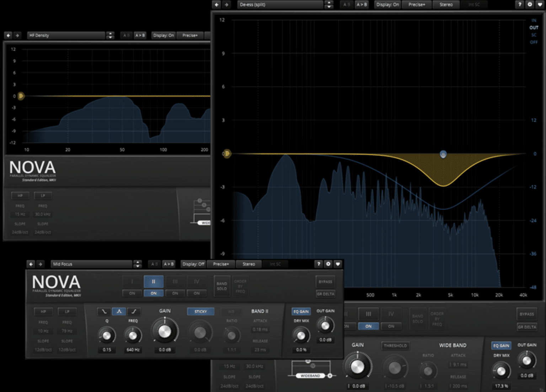Enable STICKY mode for Band II
The image size is (546, 392).
[x=200, y=311]
